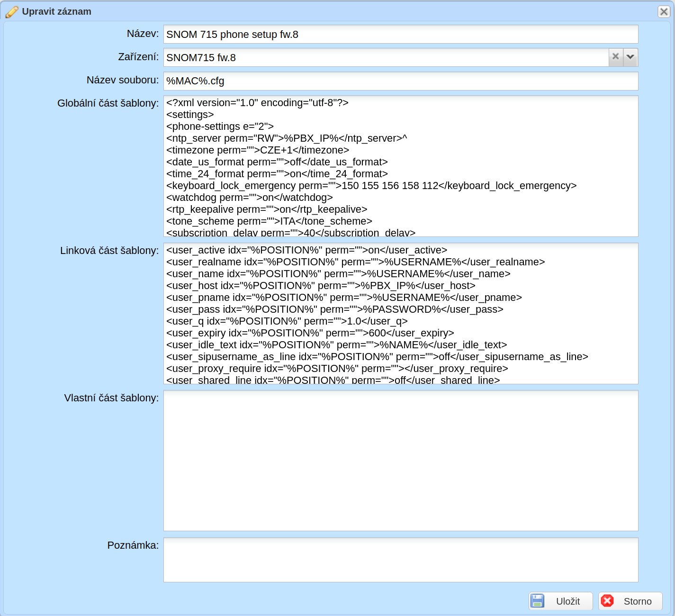Screen dimensions: 675x616
Task: Click the keyboard_lock_emergency line
Action: [371, 186]
